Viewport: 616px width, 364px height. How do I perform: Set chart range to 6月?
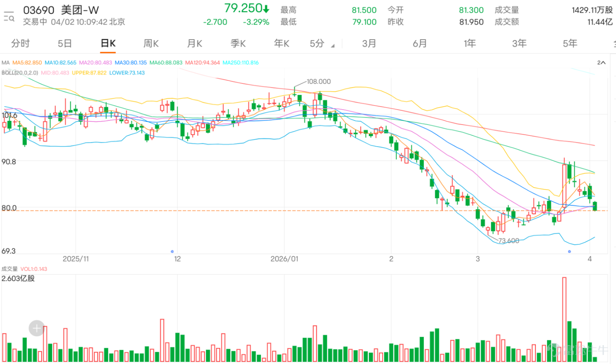pyautogui.click(x=420, y=43)
